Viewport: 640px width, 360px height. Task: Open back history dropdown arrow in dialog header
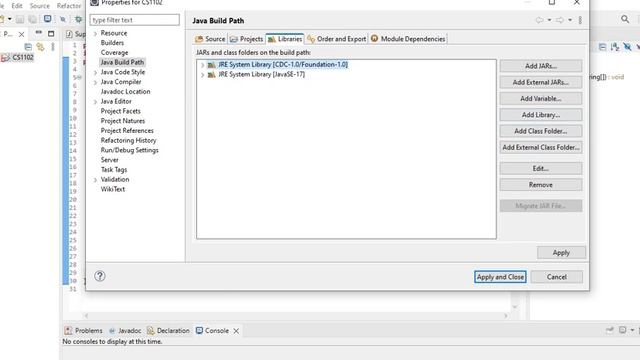549,20
